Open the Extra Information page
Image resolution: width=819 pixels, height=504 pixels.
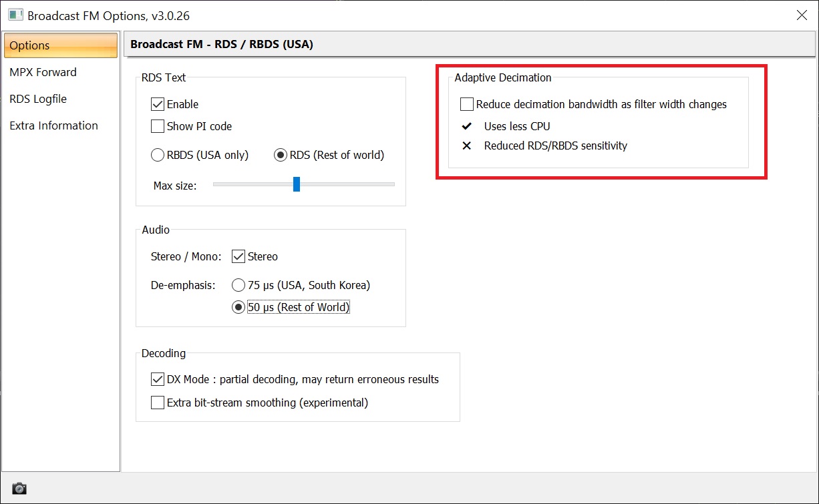(x=53, y=125)
